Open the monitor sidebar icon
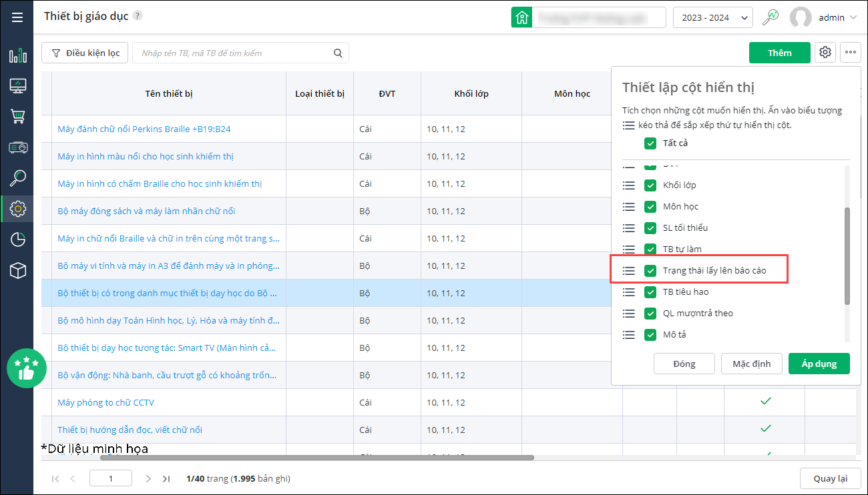The height and width of the screenshot is (495, 868). (x=18, y=86)
